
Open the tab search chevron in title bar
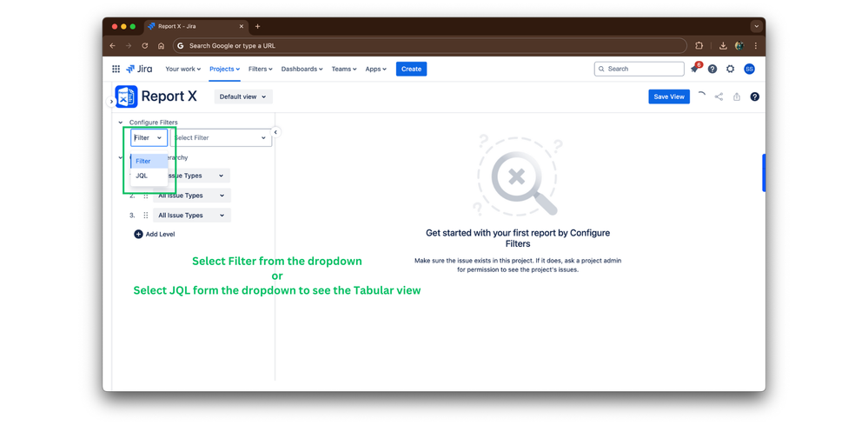point(756,26)
